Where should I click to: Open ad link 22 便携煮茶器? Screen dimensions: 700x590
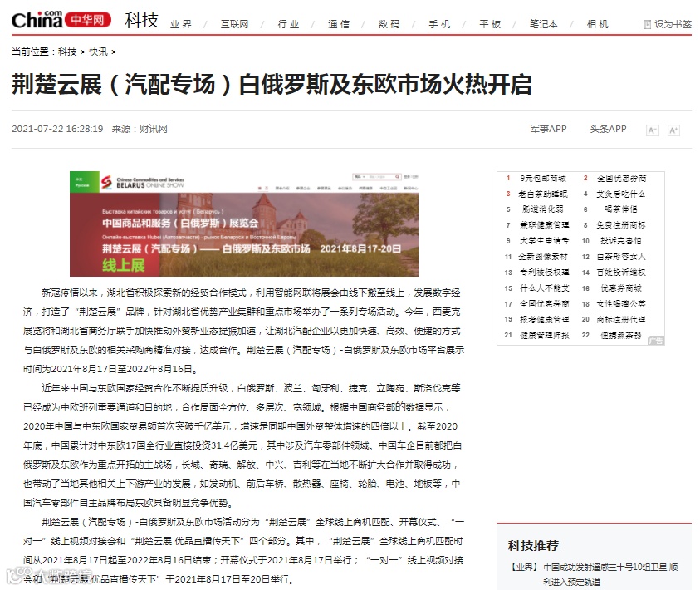(620, 335)
